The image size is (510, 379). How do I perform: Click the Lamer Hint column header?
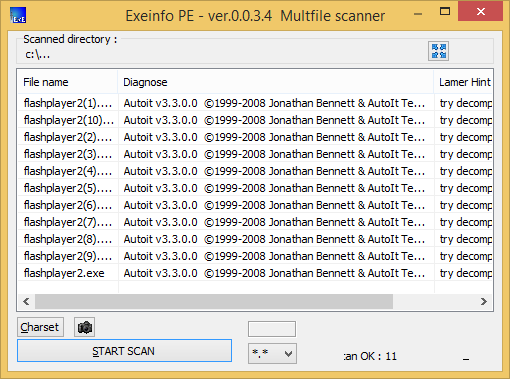point(463,82)
